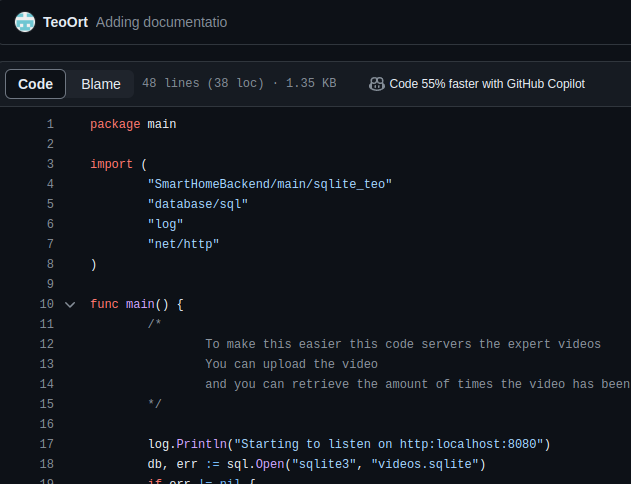The image size is (631, 484).
Task: Click the package main declaration
Action: [x=132, y=124]
